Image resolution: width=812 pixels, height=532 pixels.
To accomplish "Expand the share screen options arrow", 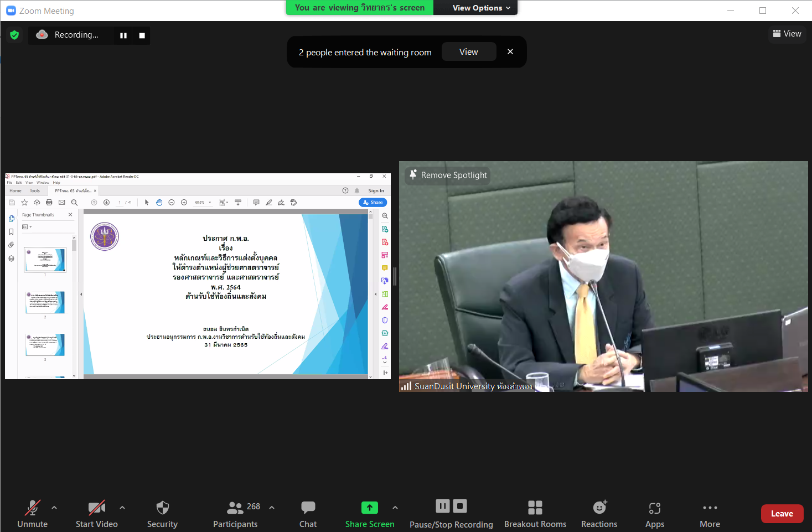I will [395, 507].
